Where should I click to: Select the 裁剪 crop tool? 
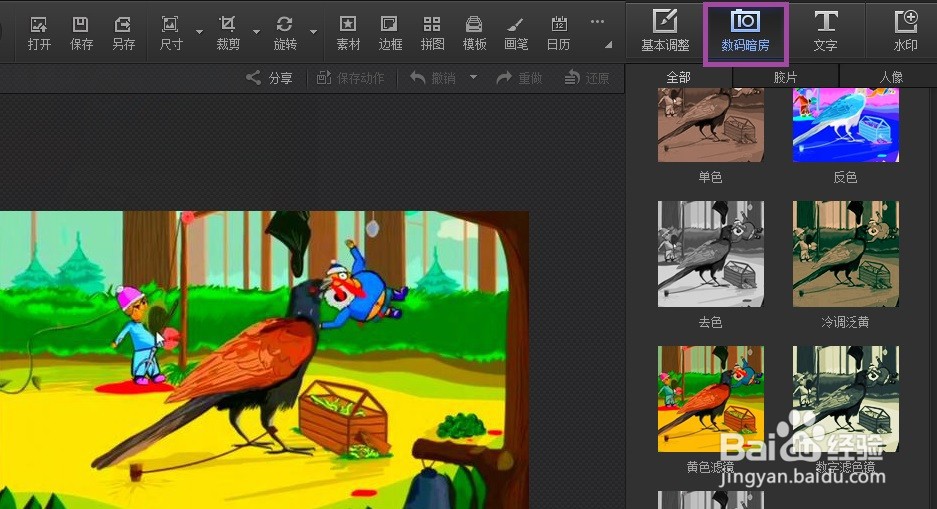(228, 33)
